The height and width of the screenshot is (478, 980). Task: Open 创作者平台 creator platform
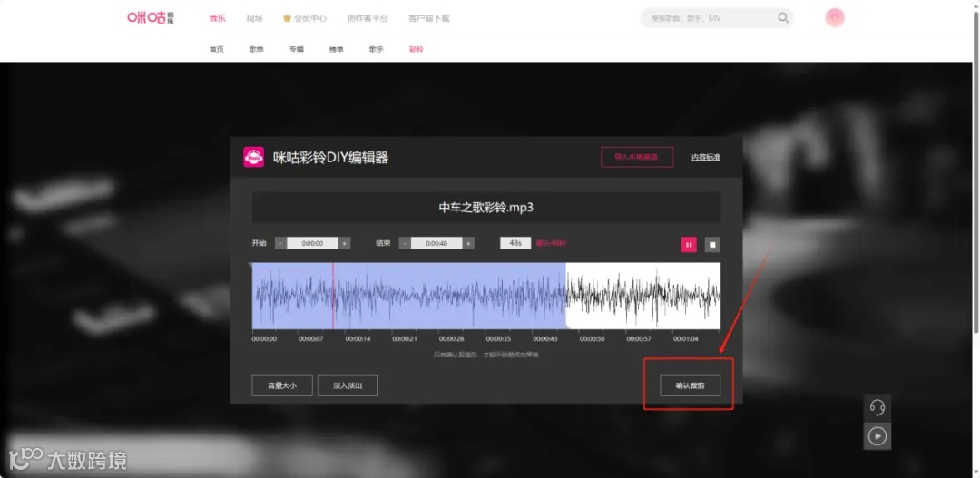click(x=367, y=18)
